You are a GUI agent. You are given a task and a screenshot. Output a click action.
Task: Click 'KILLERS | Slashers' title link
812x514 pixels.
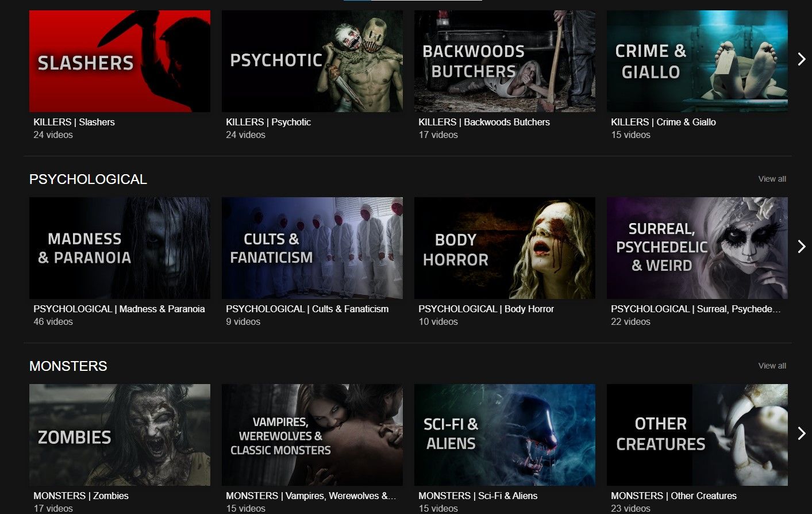(x=74, y=122)
